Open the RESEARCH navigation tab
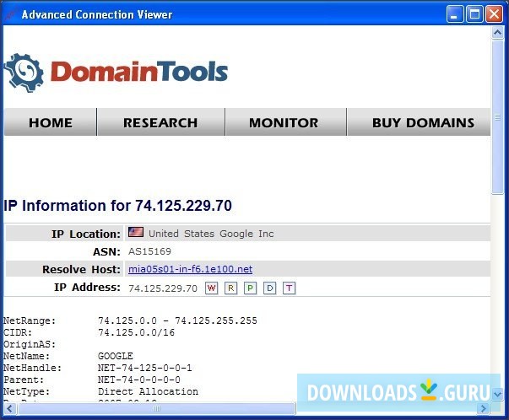Screen dimensions: 509x420 (x=160, y=122)
